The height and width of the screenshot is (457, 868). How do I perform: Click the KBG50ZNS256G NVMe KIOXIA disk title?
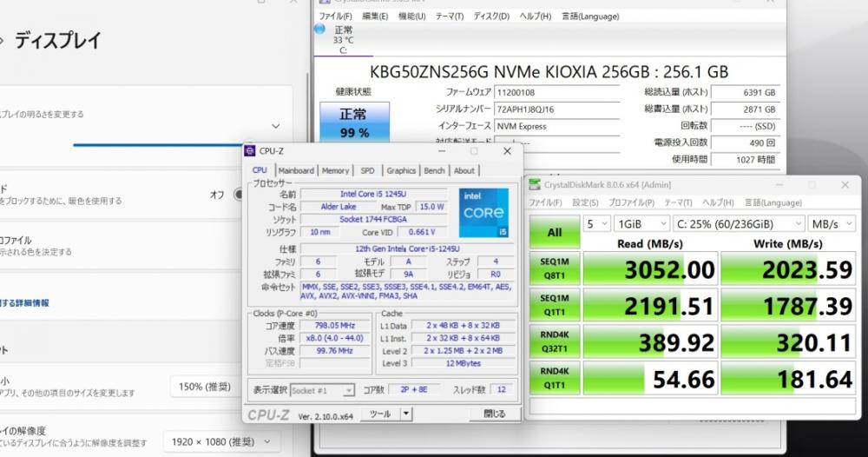pos(549,72)
